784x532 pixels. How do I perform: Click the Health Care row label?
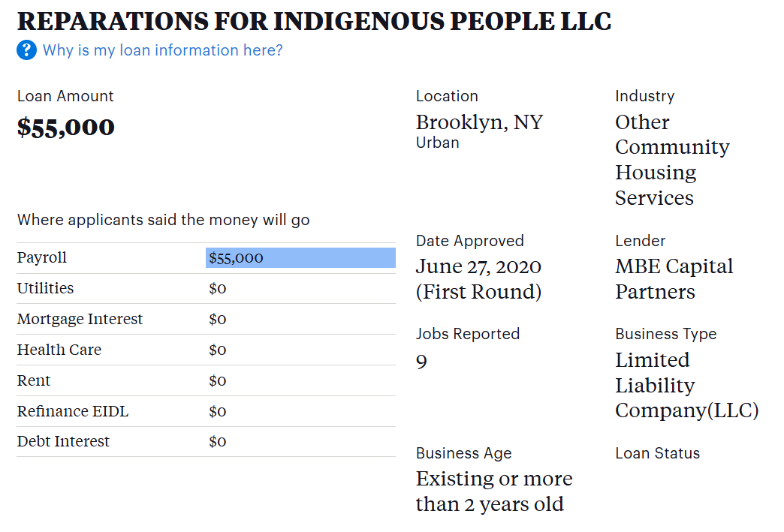59,350
